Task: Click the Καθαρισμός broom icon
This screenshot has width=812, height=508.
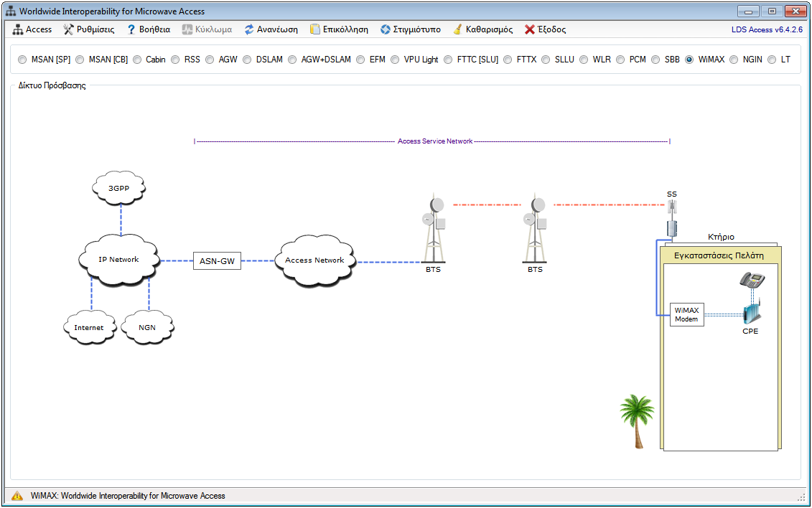Action: [457, 29]
